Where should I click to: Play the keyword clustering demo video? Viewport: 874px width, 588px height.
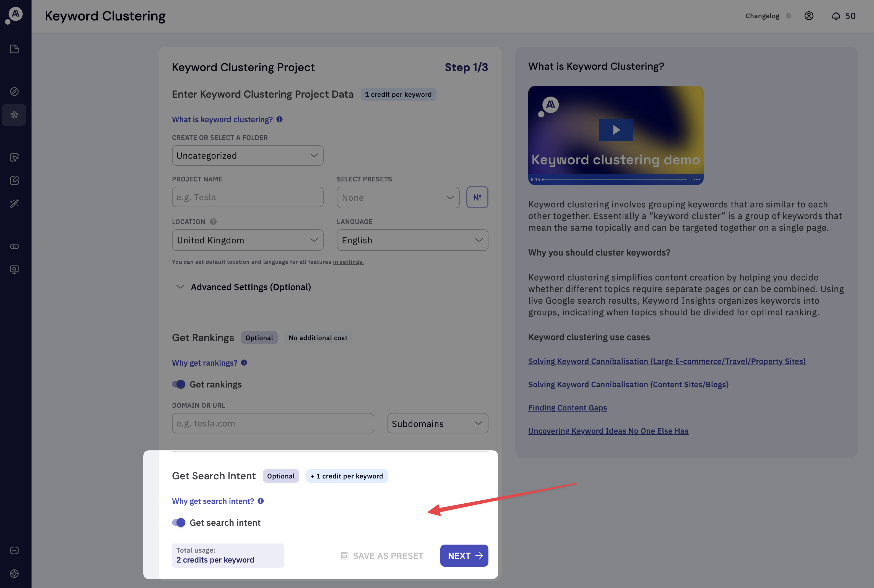(x=616, y=130)
